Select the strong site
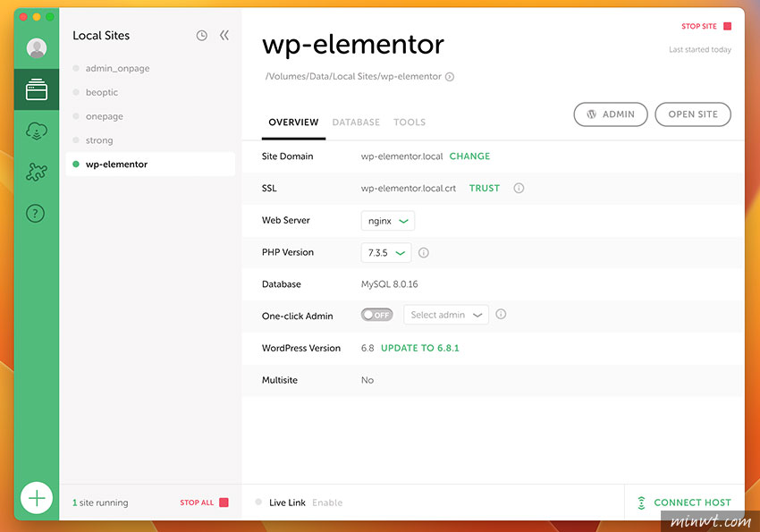 150,140
